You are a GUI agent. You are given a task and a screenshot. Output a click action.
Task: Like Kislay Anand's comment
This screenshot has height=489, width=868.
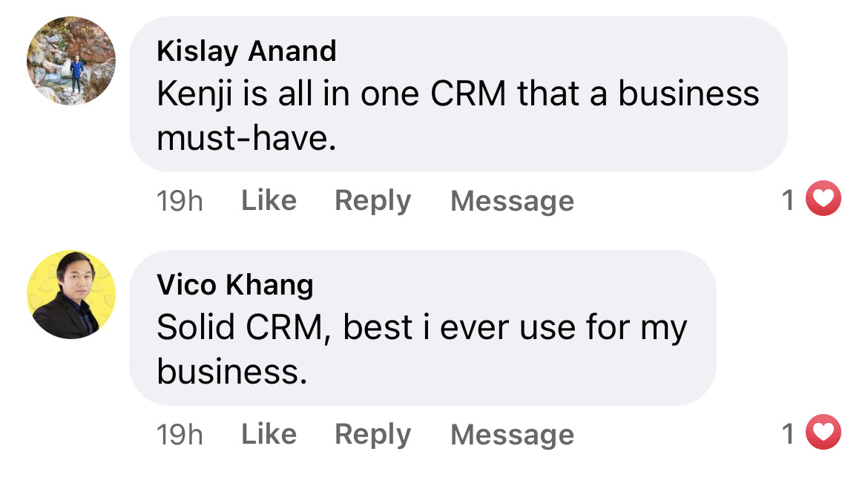269,200
